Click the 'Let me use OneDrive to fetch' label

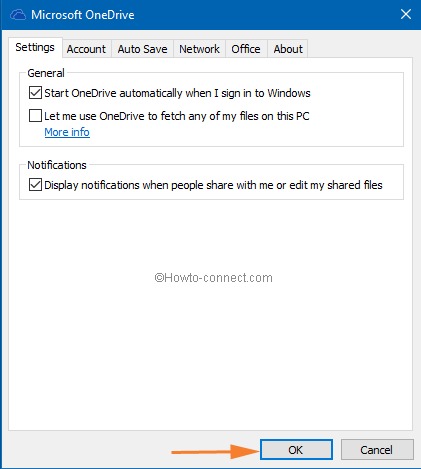[x=177, y=116]
